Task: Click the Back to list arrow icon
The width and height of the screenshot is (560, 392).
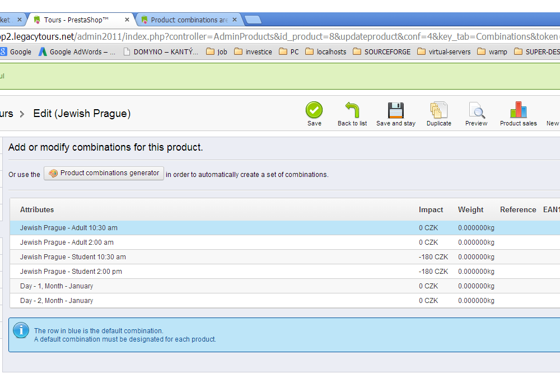Action: [352, 110]
